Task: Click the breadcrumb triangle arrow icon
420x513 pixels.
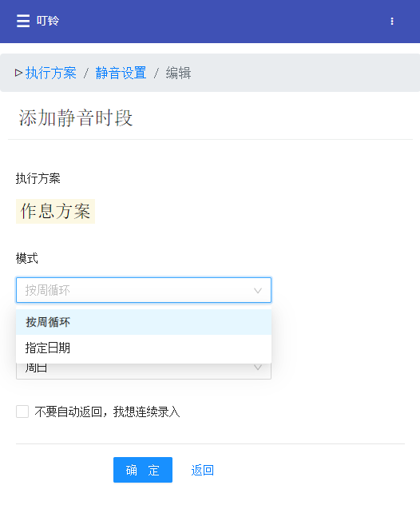Action: click(18, 73)
